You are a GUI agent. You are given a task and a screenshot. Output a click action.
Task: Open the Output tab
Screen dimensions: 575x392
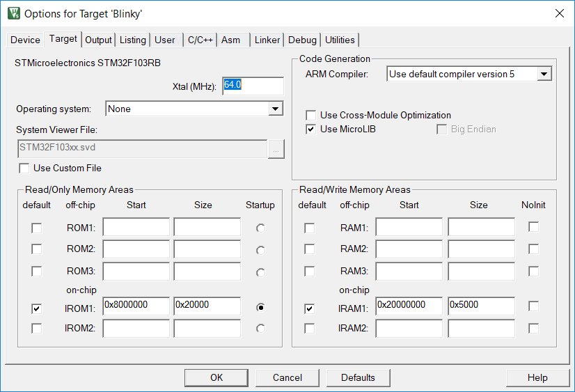point(98,40)
